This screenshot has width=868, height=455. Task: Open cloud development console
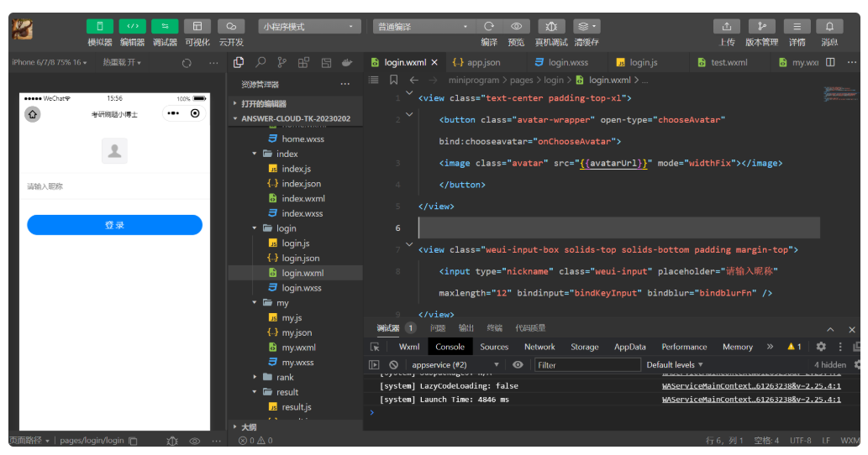click(231, 26)
